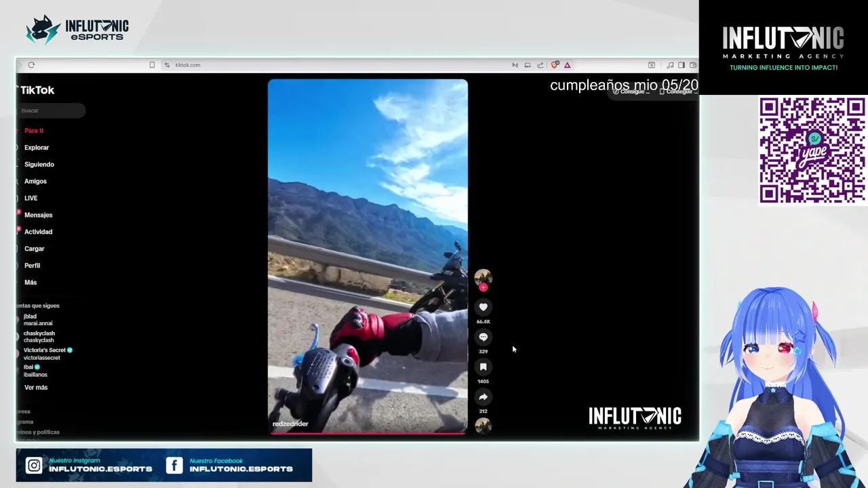The image size is (868, 488).
Task: Click the video progress bar at the bottom
Action: [x=368, y=432]
